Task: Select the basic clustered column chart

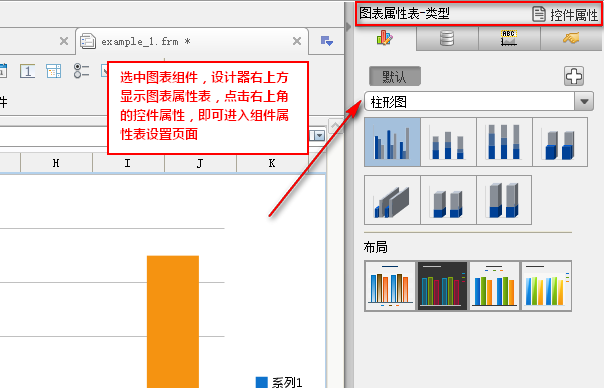Action: click(x=392, y=142)
